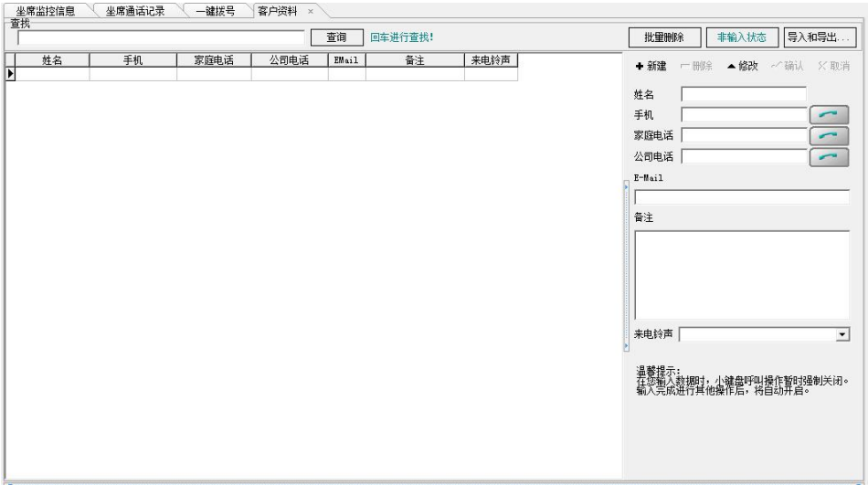Click the dial icon beside 家庭电话 field
868x485 pixels.
(x=829, y=135)
